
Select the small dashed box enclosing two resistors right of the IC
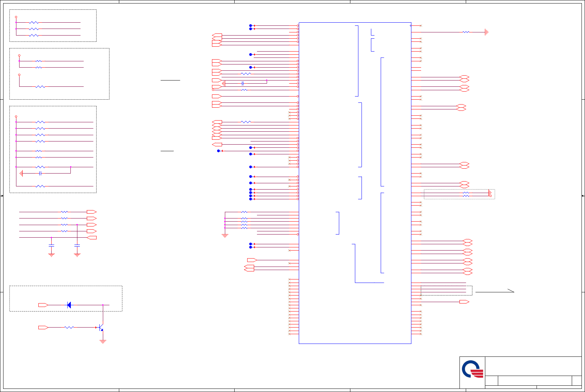click(x=459, y=194)
